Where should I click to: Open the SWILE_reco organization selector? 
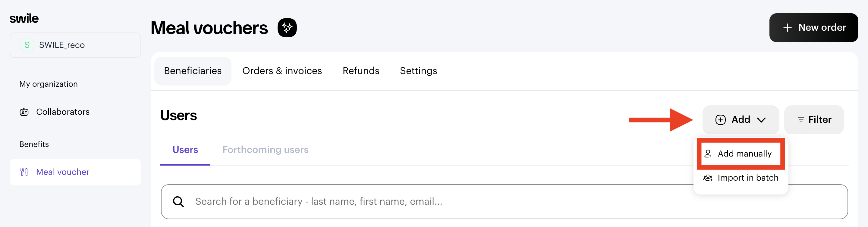point(75,45)
